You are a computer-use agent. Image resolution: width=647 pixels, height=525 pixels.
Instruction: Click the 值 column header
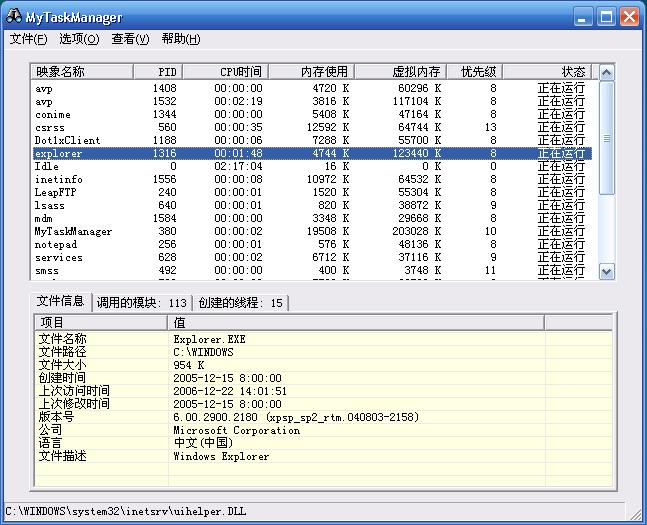click(x=356, y=323)
